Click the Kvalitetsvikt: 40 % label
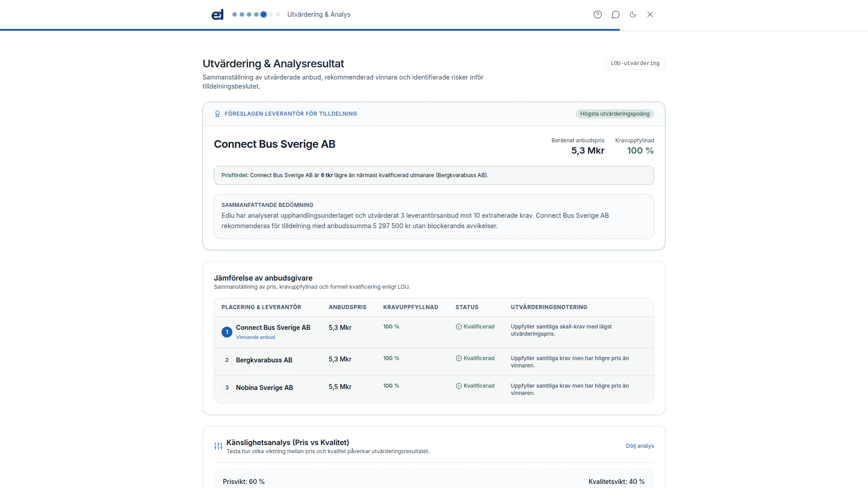This screenshot has width=868, height=488. point(617,482)
